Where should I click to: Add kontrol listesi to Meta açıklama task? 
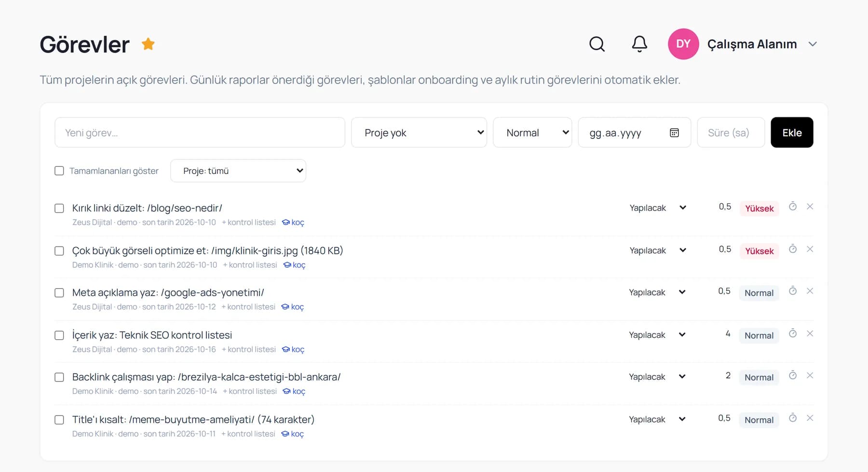pos(248,307)
